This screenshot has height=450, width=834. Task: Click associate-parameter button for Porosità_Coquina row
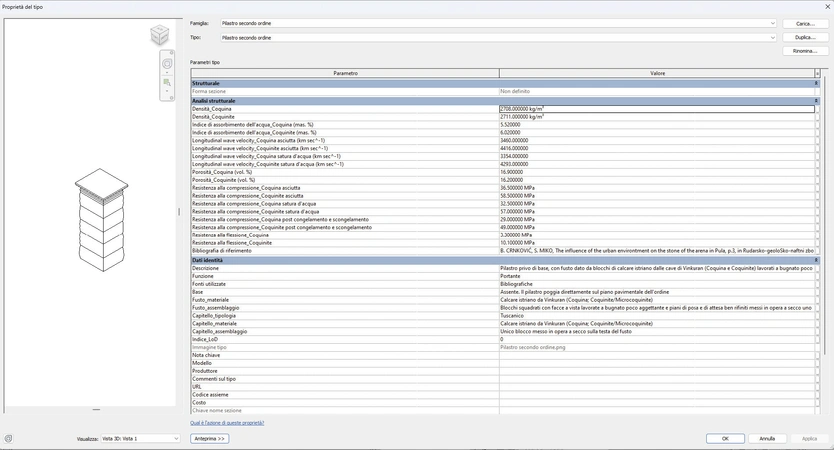click(817, 172)
